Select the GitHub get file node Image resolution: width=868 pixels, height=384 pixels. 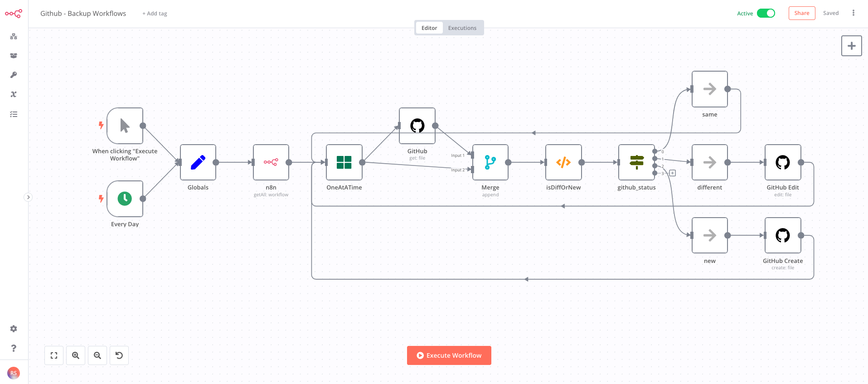tap(417, 126)
